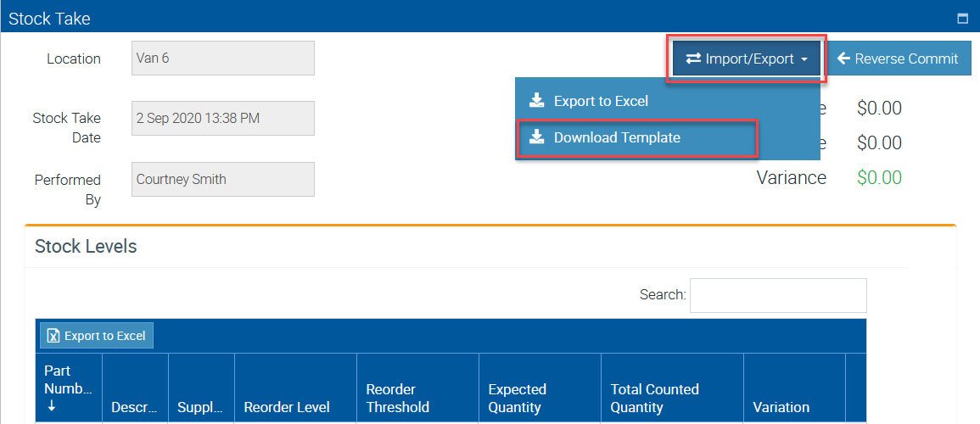Select Export to Excel from dropdown menu
The width and height of the screenshot is (980, 424).
click(600, 101)
